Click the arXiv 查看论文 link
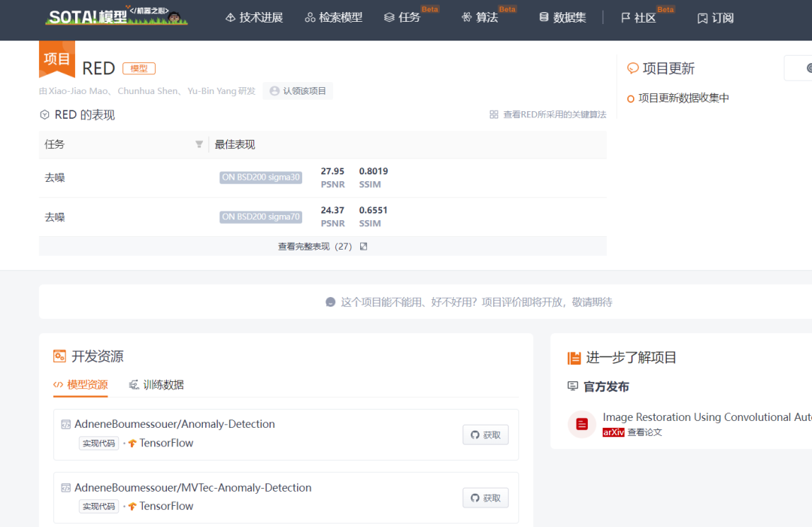Screen dimensions: 812x527 pos(632,432)
